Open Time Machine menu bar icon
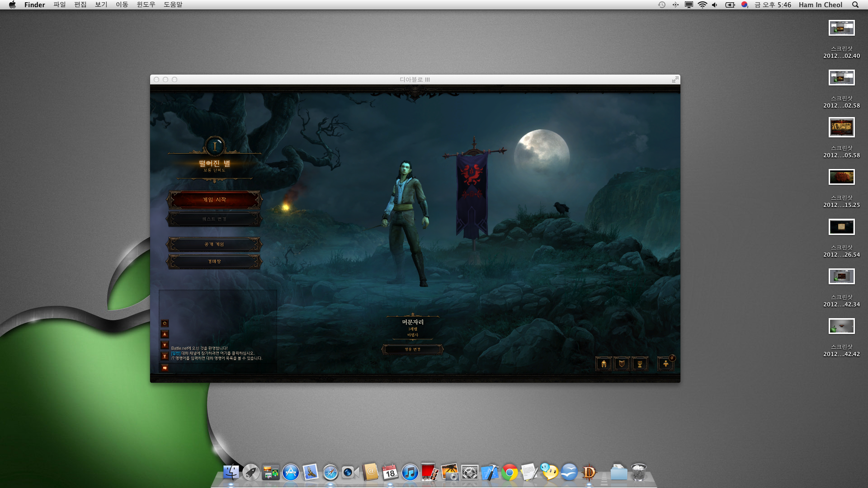Screen dimensions: 868x488 (x=662, y=5)
